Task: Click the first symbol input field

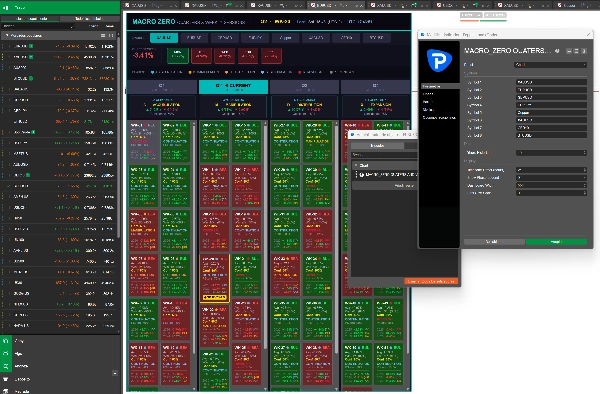Action: tap(551, 82)
